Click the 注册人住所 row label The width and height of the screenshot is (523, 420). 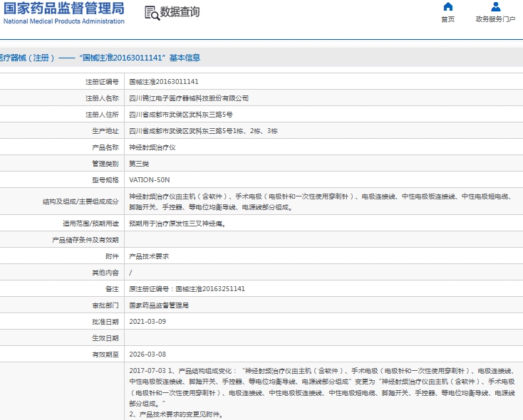[102, 115]
